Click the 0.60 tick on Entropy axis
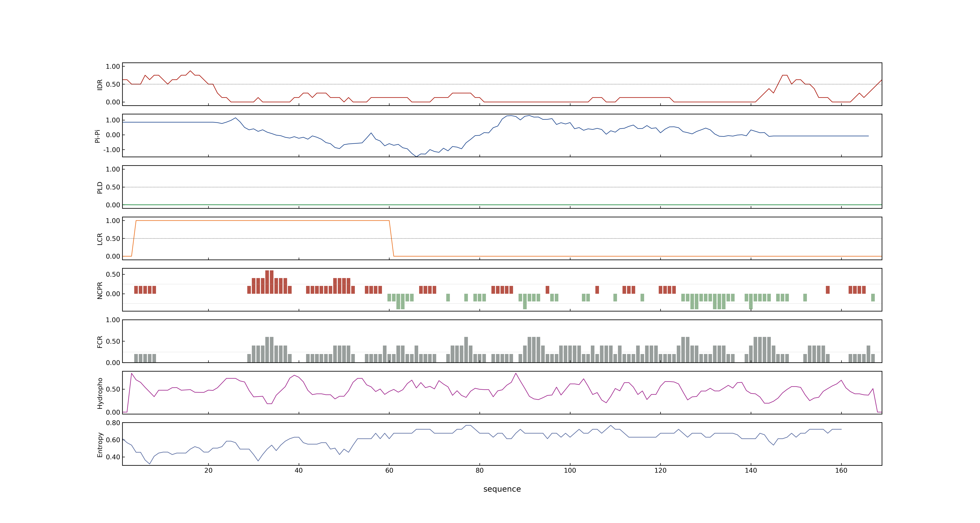The image size is (980, 523). tap(113, 440)
